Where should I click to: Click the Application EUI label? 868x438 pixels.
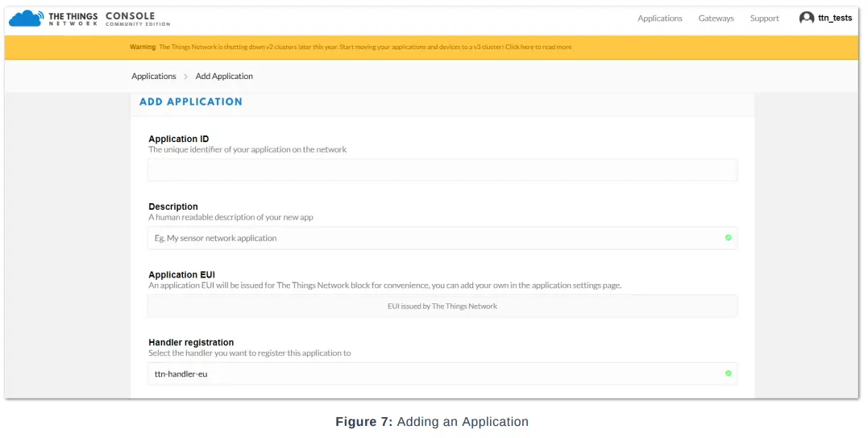181,274
